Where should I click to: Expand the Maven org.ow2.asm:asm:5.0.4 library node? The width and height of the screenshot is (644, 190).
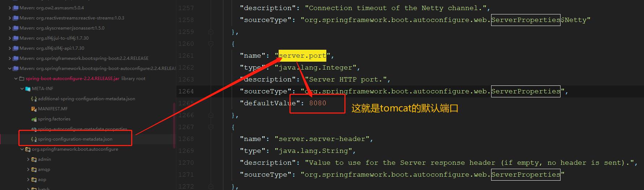pos(10,8)
